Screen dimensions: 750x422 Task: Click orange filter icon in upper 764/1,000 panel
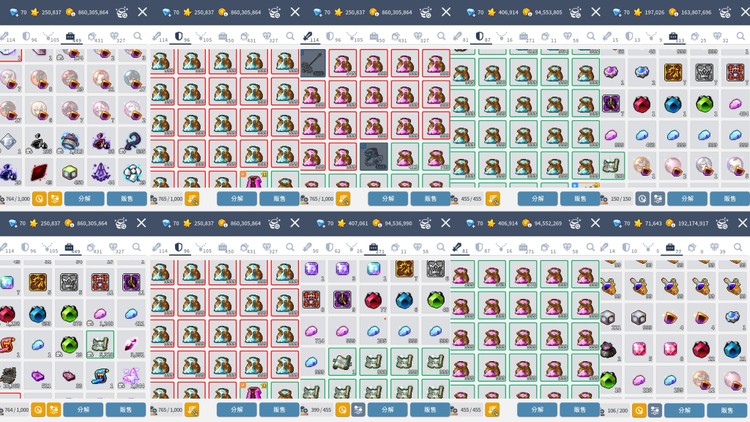(55, 199)
